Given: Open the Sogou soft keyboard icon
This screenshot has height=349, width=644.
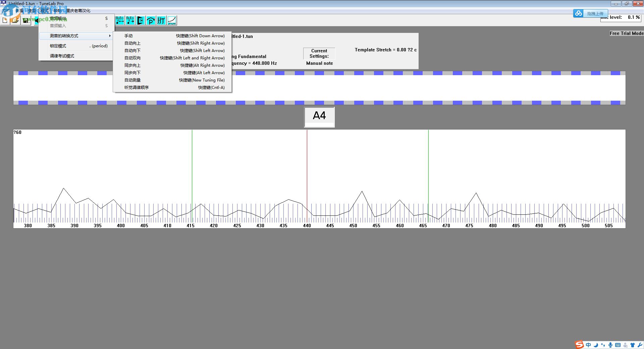Looking at the screenshot, I should point(618,345).
